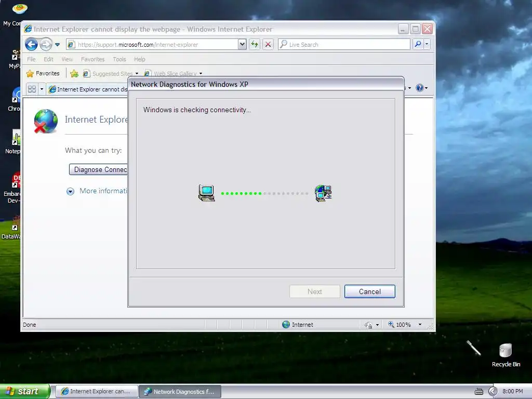The height and width of the screenshot is (399, 532).
Task: Switch to Internet Explorer taskbar button
Action: point(96,392)
